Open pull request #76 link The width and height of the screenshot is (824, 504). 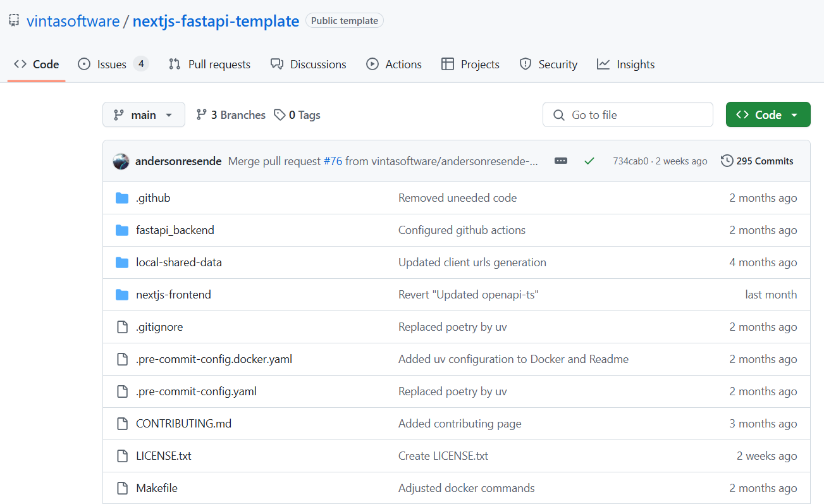tap(333, 161)
